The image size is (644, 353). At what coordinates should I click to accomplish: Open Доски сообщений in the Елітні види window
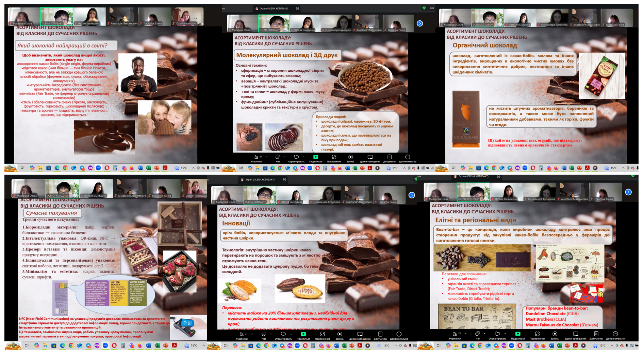click(x=575, y=335)
